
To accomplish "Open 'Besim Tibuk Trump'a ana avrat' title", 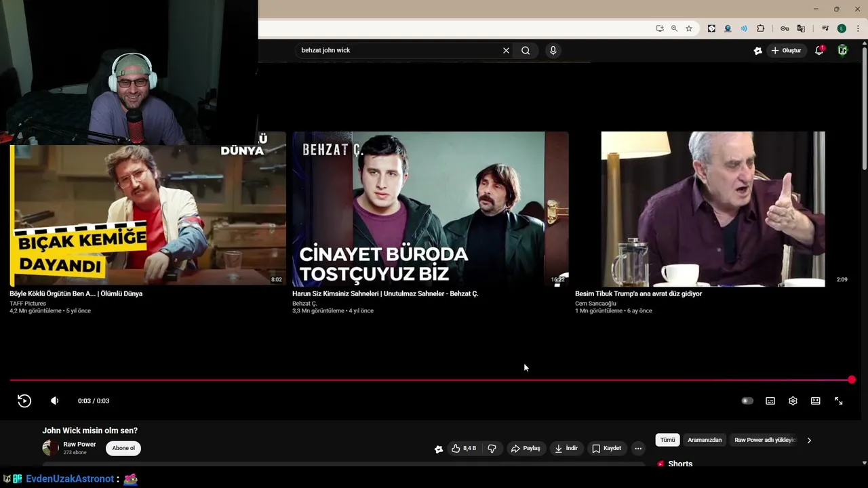I will (x=638, y=293).
